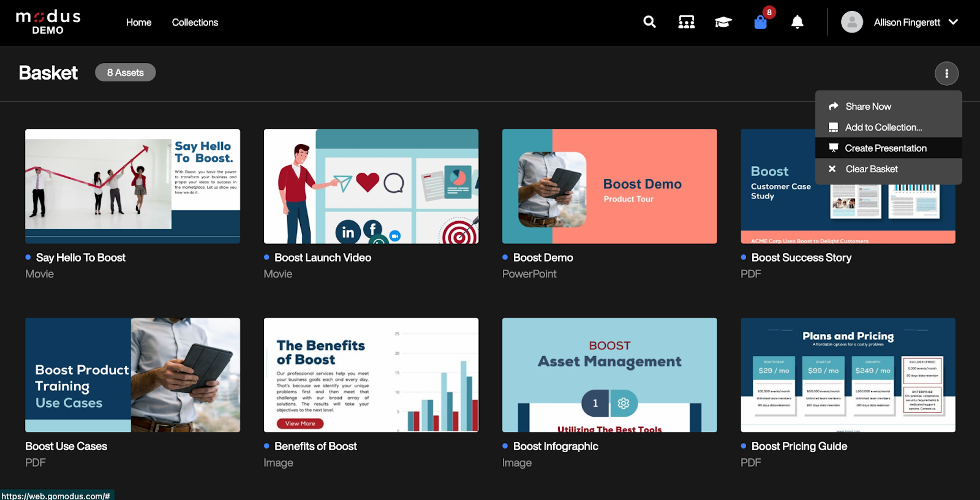Choose Add to Collection... menu option
980x500 pixels.
coord(883,127)
